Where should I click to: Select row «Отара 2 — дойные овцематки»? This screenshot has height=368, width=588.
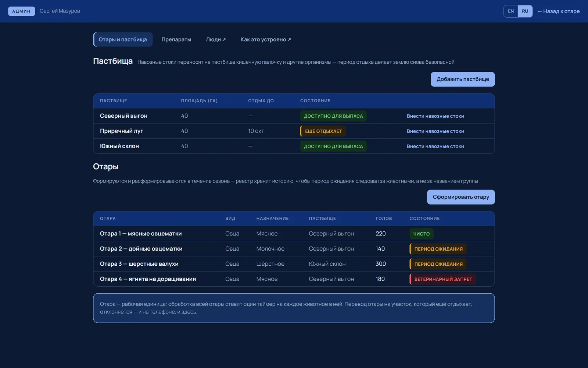pyautogui.click(x=294, y=249)
